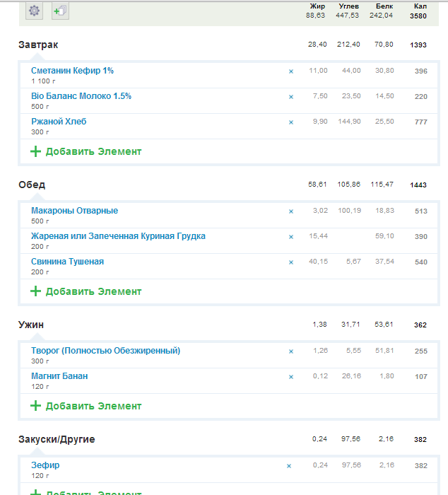Screen dimensions: 448x495
Task: Open the Сметанин Кефир 1% food link
Action: click(72, 71)
